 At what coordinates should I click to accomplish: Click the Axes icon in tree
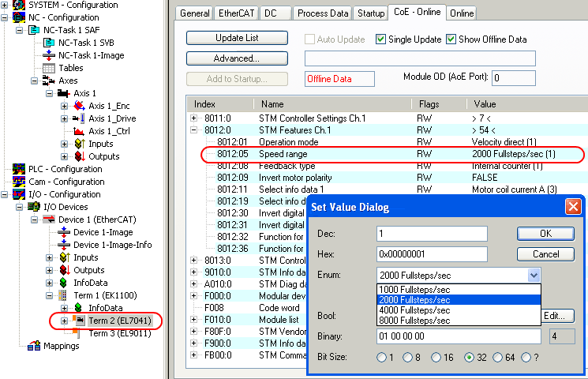48,81
